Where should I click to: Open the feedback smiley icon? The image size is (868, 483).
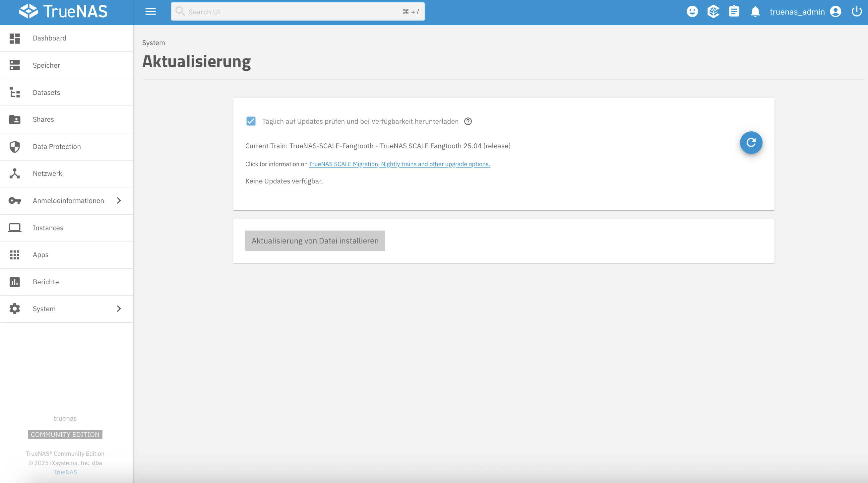tap(692, 12)
